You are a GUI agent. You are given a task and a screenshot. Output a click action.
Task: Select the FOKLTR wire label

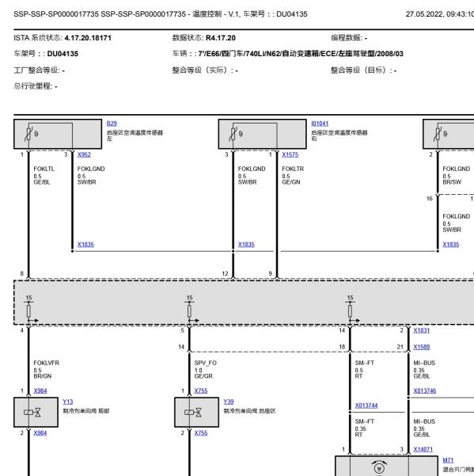point(293,169)
